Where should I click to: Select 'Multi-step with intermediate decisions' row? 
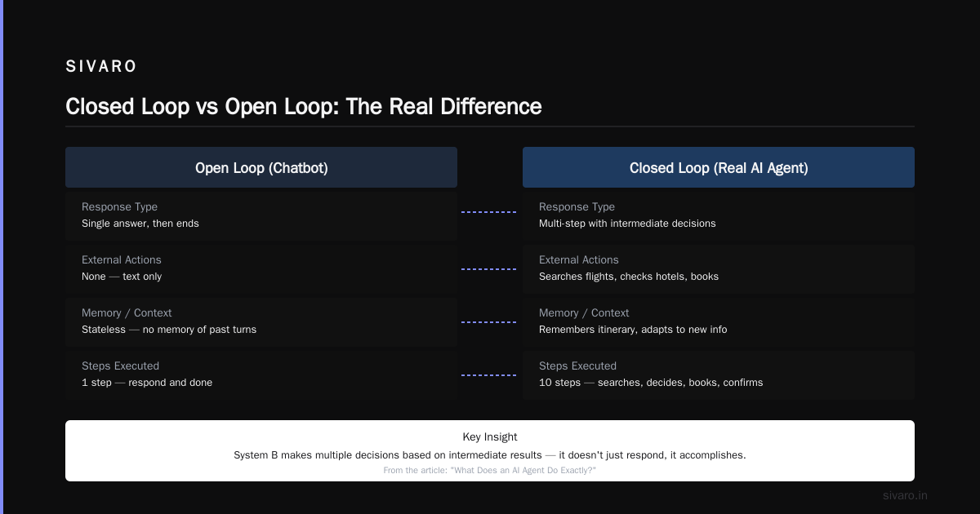[x=719, y=215]
